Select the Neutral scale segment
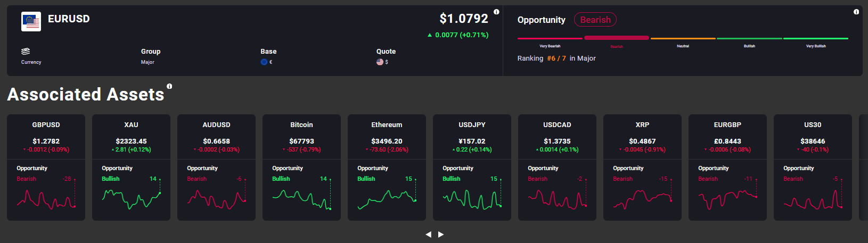868x243 pixels. [x=683, y=38]
